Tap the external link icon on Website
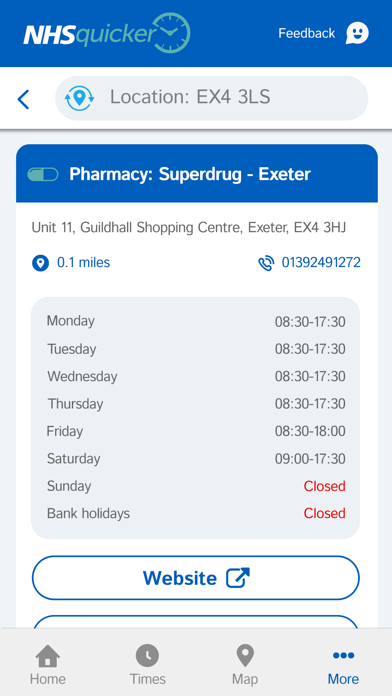This screenshot has width=392, height=696. 238,578
